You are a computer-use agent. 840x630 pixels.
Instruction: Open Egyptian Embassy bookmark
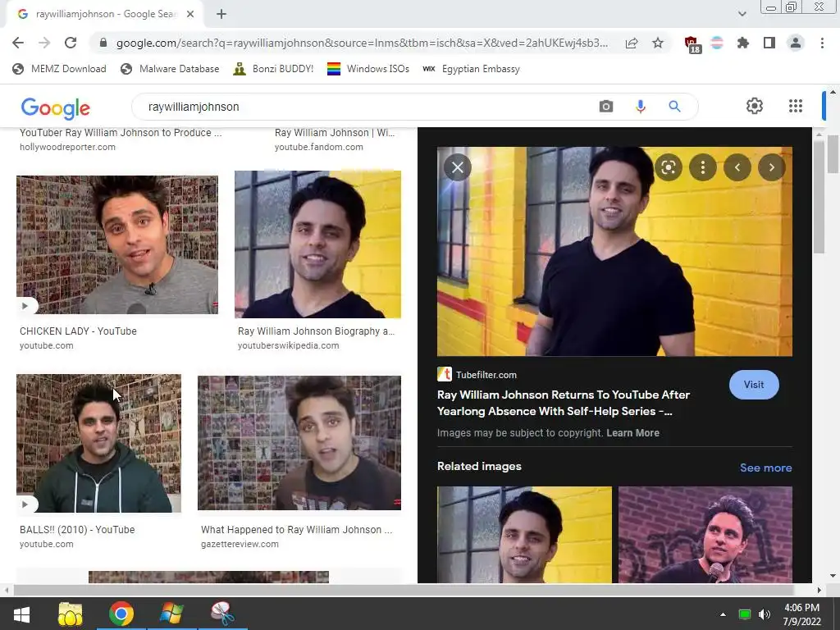coord(472,69)
